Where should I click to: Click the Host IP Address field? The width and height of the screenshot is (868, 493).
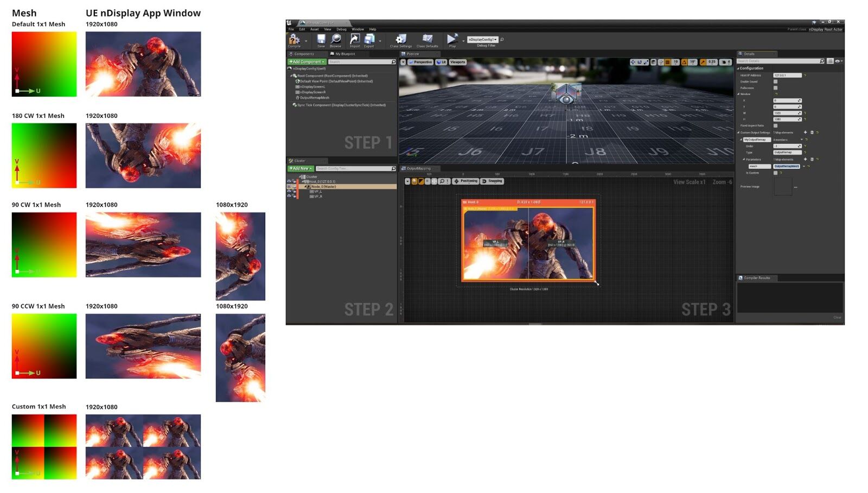(787, 75)
